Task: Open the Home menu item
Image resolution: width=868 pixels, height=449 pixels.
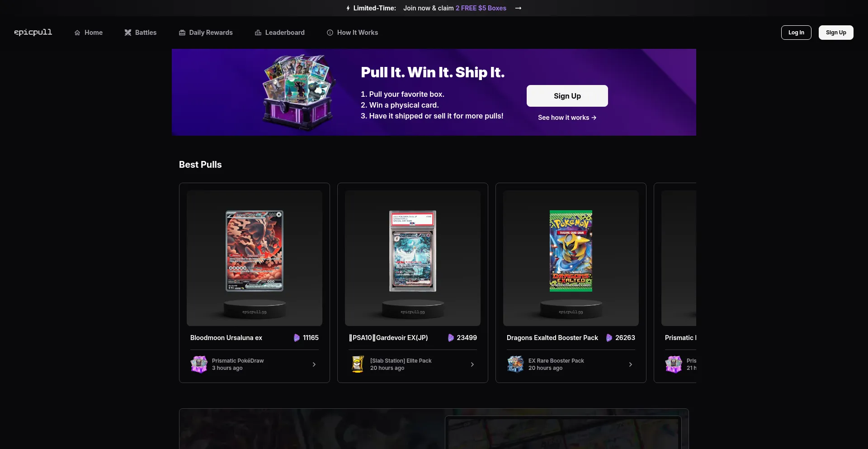Action: [89, 33]
